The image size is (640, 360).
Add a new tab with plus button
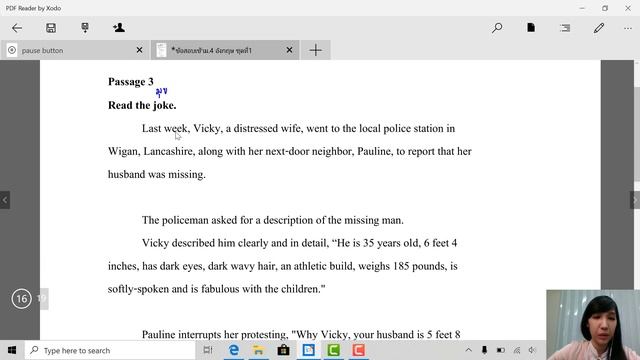[316, 50]
